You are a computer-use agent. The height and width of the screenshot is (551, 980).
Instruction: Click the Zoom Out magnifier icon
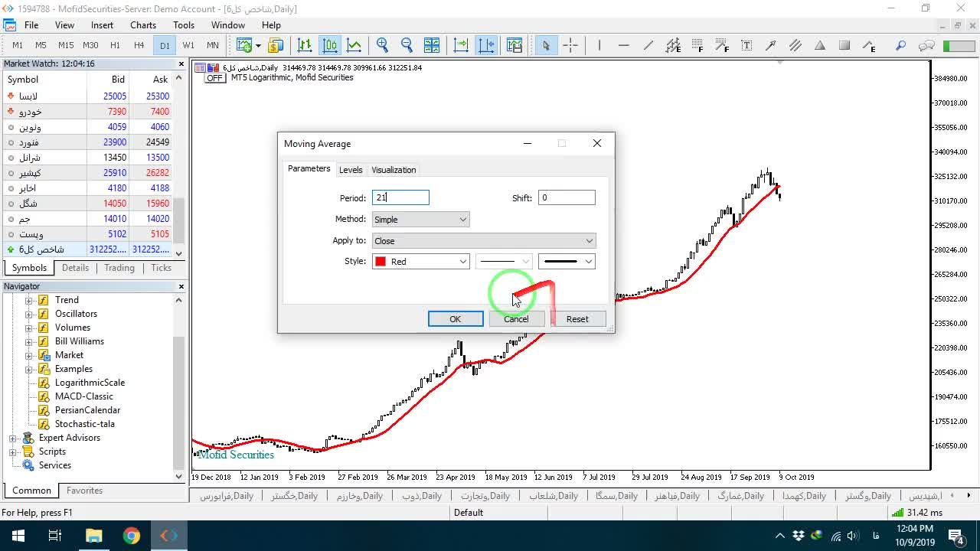tap(407, 45)
